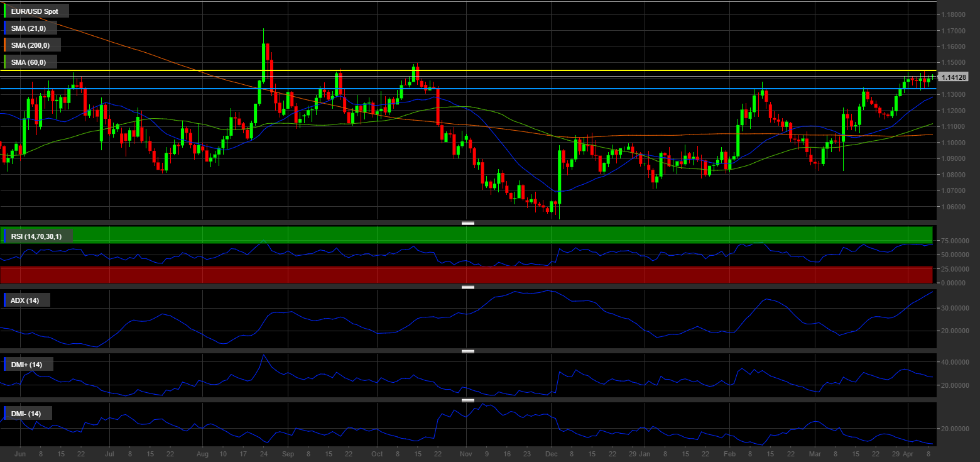Click the Nov label on date axis

click(465, 453)
